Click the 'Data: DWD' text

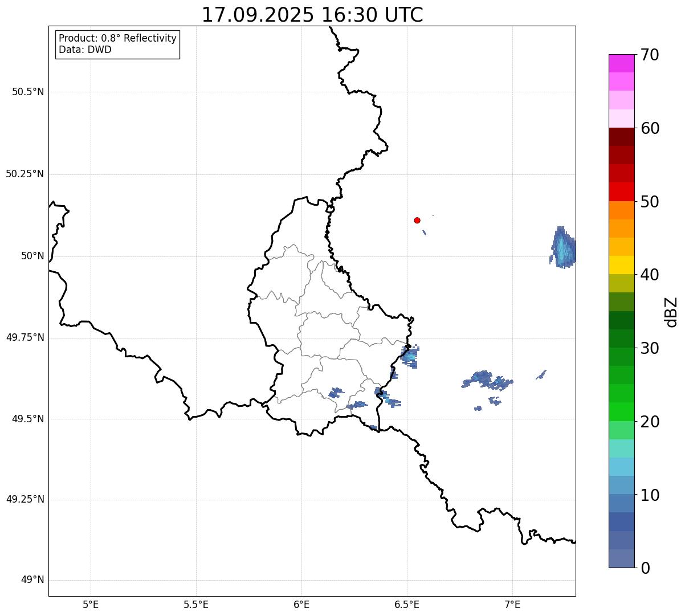click(x=85, y=50)
